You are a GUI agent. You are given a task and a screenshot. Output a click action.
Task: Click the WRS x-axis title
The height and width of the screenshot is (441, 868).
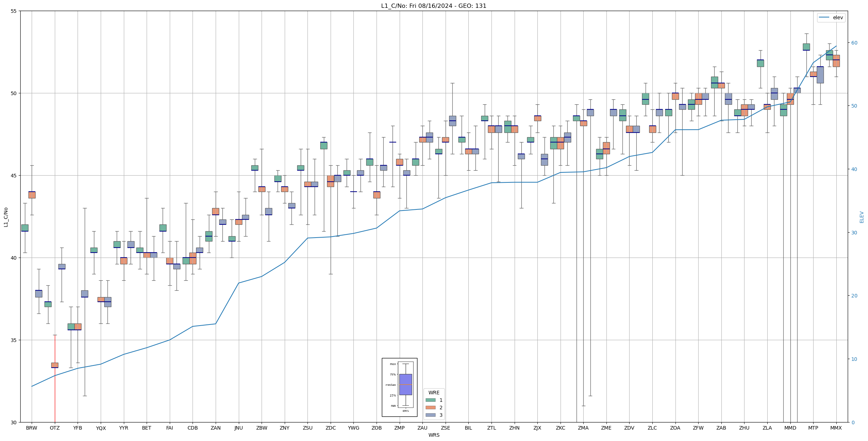pyautogui.click(x=434, y=435)
